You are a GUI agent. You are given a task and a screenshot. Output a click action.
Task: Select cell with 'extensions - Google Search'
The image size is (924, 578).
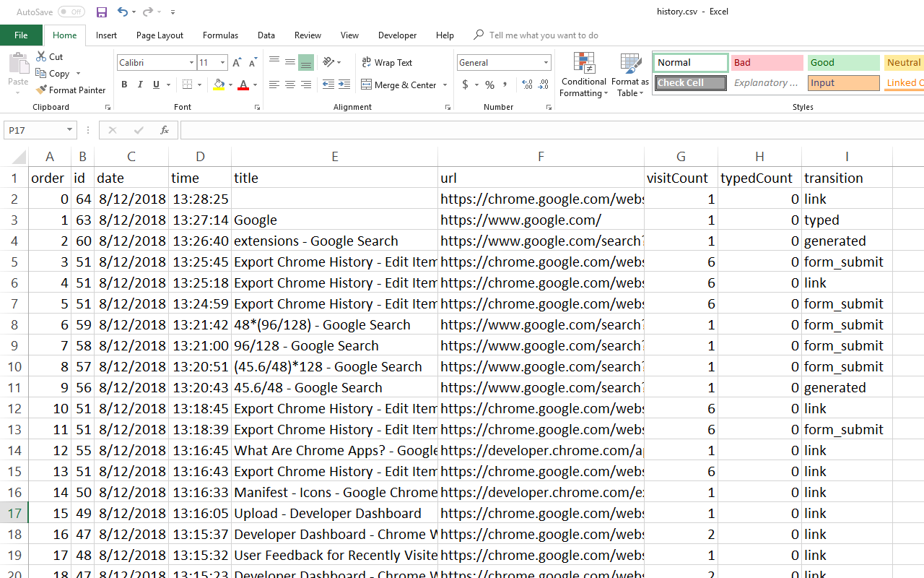[x=334, y=241]
